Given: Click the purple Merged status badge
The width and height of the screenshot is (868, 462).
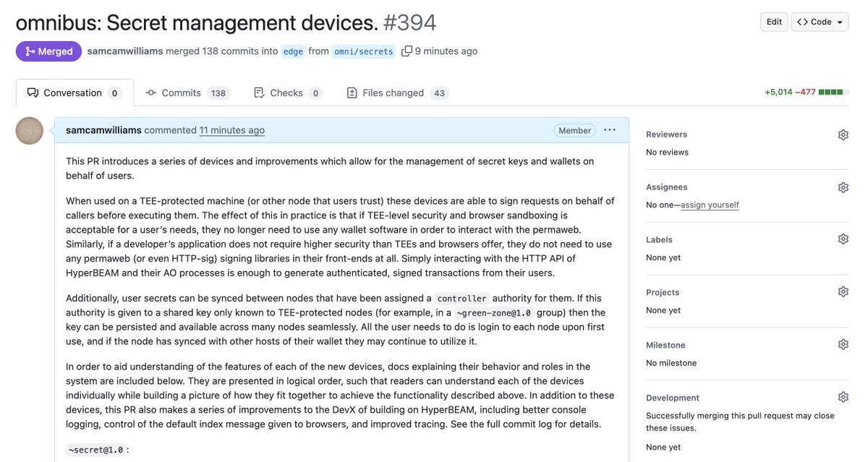Looking at the screenshot, I should [x=48, y=51].
